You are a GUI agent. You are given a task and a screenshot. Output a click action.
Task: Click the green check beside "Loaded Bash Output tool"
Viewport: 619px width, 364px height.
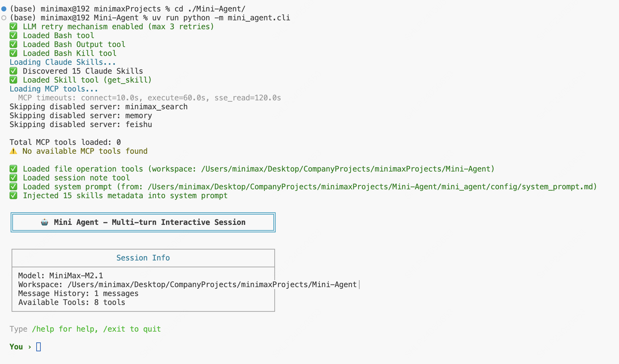(14, 44)
